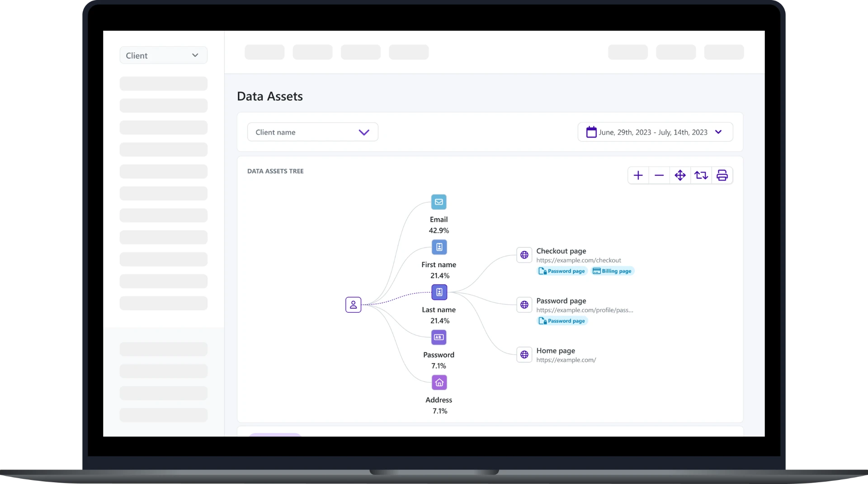Select the Email asset node icon
This screenshot has height=484, width=868.
point(439,202)
